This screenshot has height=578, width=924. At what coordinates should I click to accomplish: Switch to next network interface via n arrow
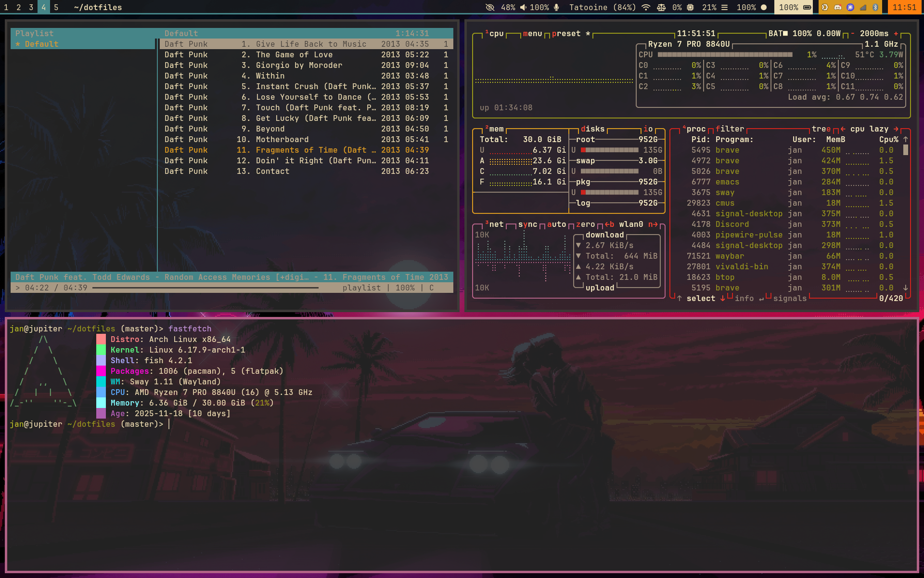[654, 224]
